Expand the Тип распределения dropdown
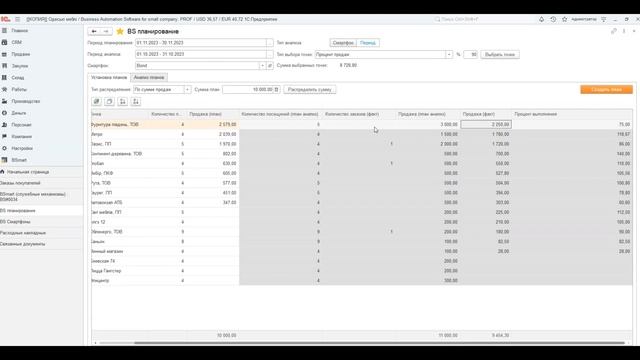This screenshot has width=640, height=360. click(x=187, y=89)
